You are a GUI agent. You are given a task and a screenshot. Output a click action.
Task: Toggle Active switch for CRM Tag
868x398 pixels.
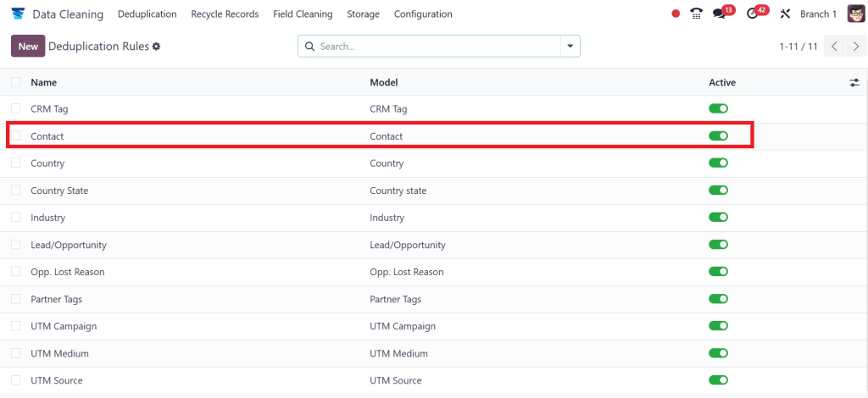click(x=719, y=109)
